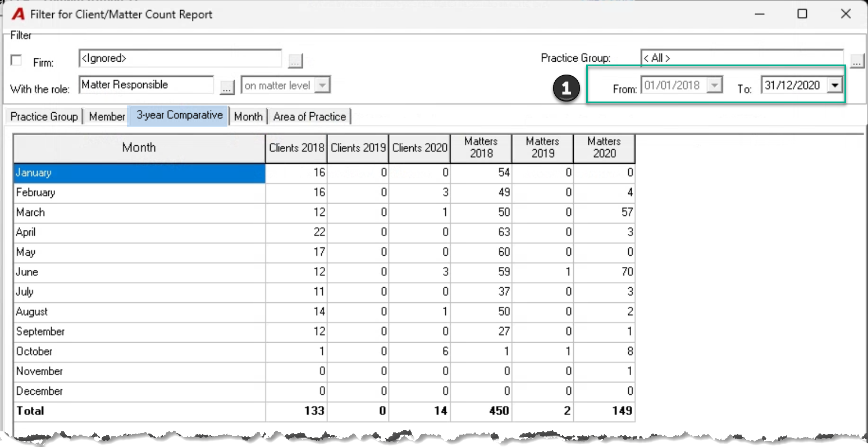Click Matters 2020 value 70 for June
Image resolution: width=868 pixels, height=447 pixels.
click(627, 272)
